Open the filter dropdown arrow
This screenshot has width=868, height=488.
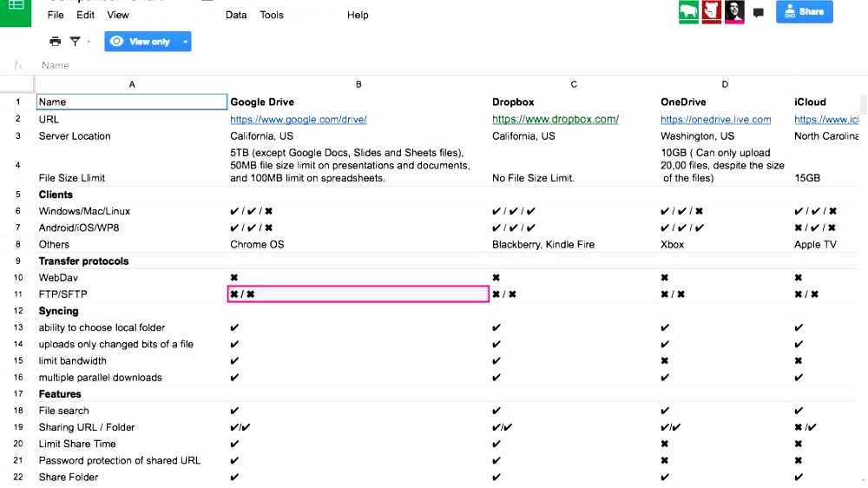[89, 42]
